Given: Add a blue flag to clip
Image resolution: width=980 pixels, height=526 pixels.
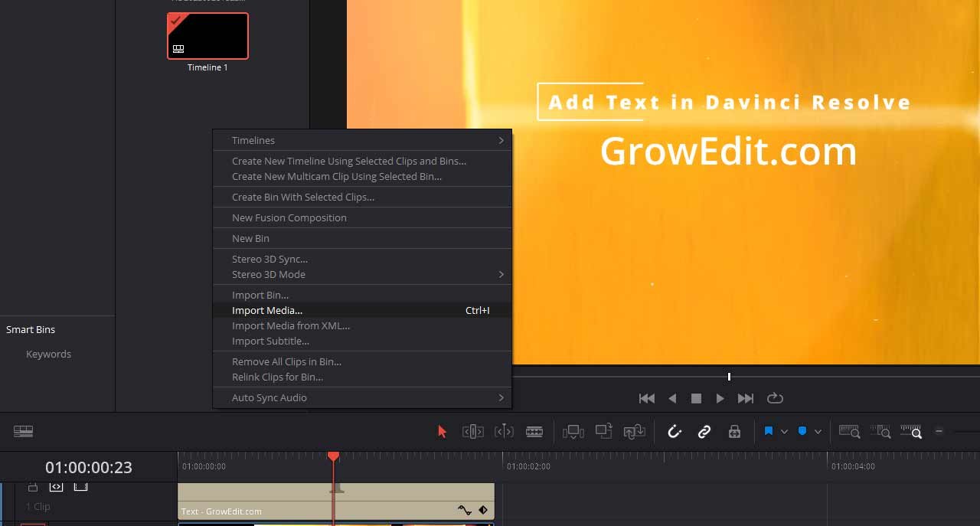Looking at the screenshot, I should coord(769,431).
